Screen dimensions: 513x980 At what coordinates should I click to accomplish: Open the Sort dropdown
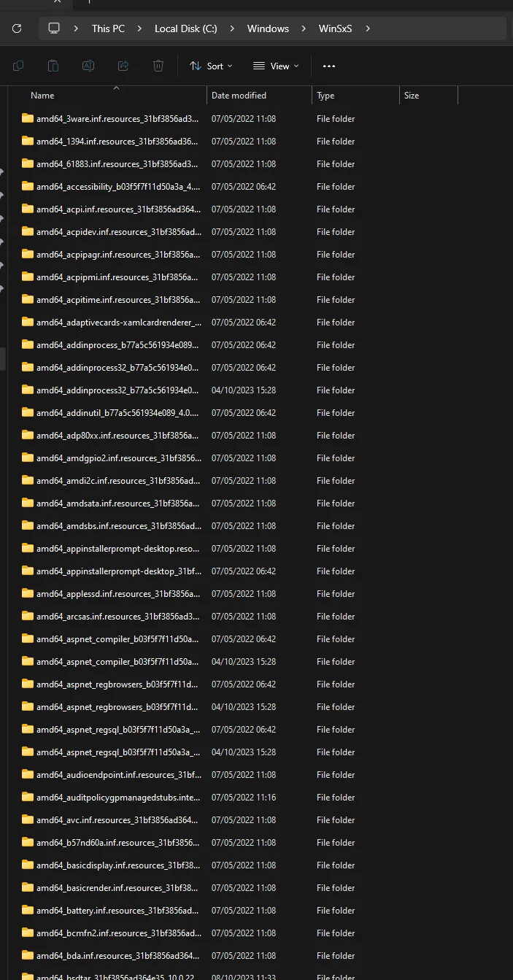(x=211, y=66)
